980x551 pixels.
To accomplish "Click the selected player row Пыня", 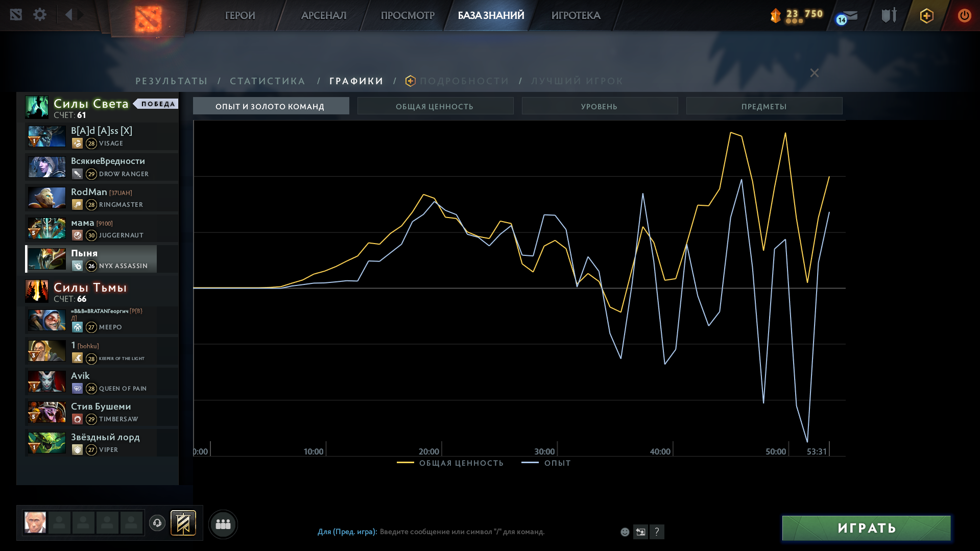I will [x=91, y=259].
